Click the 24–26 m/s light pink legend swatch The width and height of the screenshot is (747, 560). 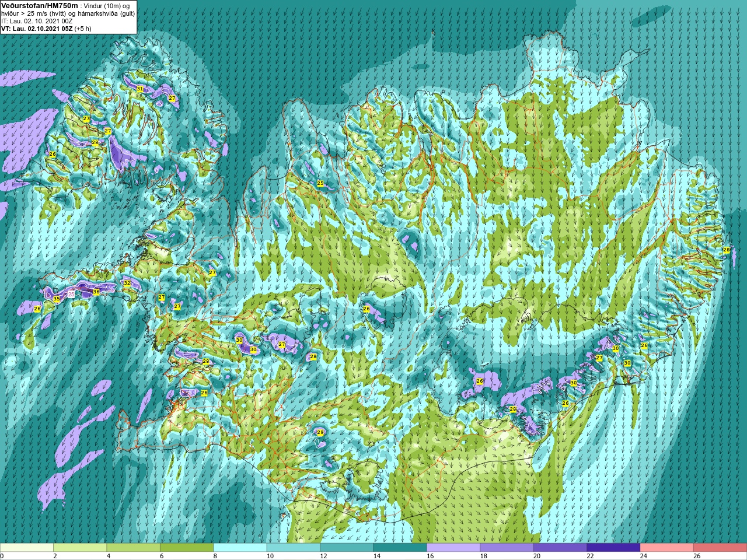pyautogui.click(x=667, y=548)
